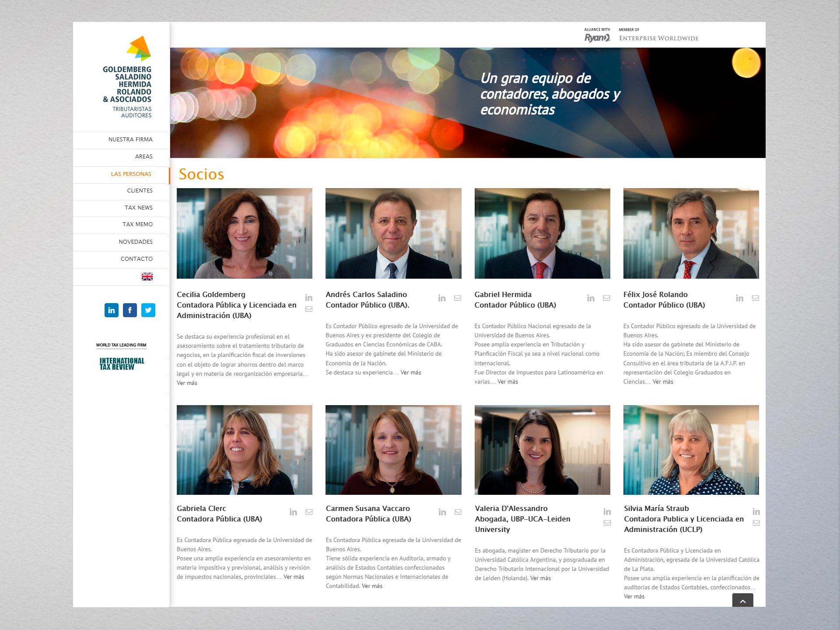The width and height of the screenshot is (840, 630).
Task: Expand Valeria D'Alessandro's bio with Ver más
Action: click(x=540, y=578)
